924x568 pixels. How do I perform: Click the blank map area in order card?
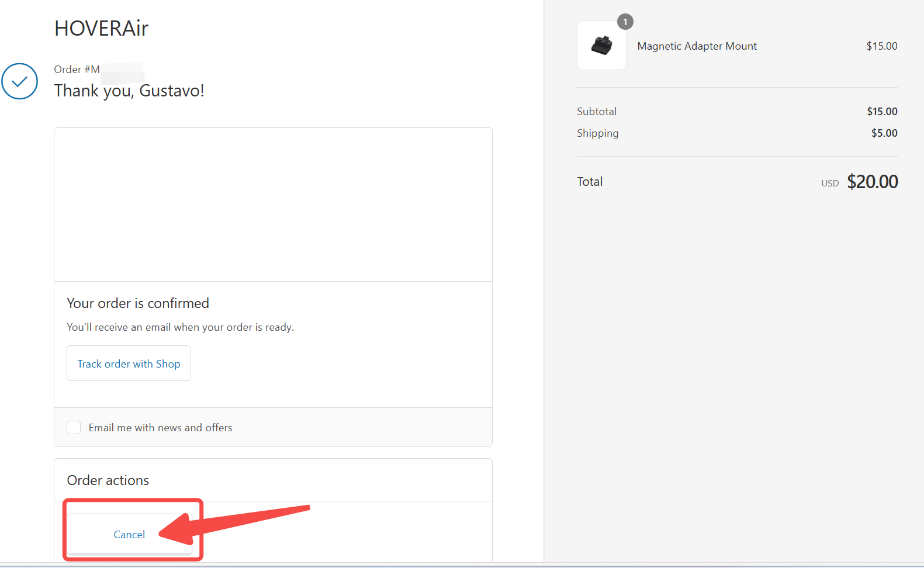coord(273,205)
